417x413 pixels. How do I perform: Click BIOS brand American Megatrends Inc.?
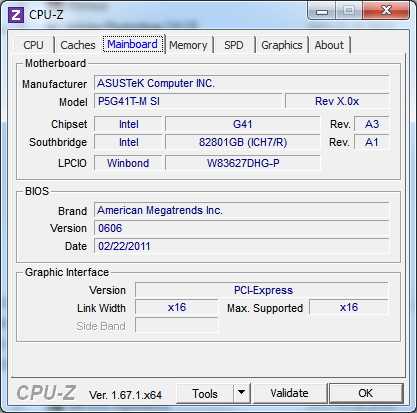(242, 210)
